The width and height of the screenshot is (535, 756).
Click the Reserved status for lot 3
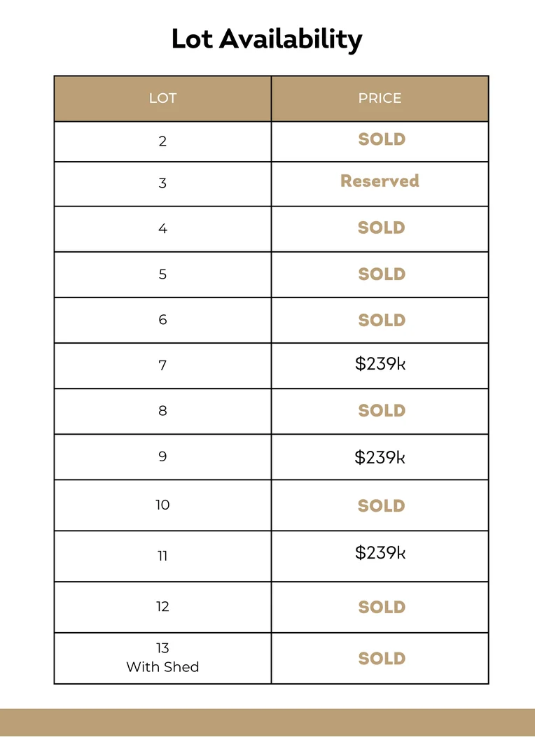(x=380, y=181)
